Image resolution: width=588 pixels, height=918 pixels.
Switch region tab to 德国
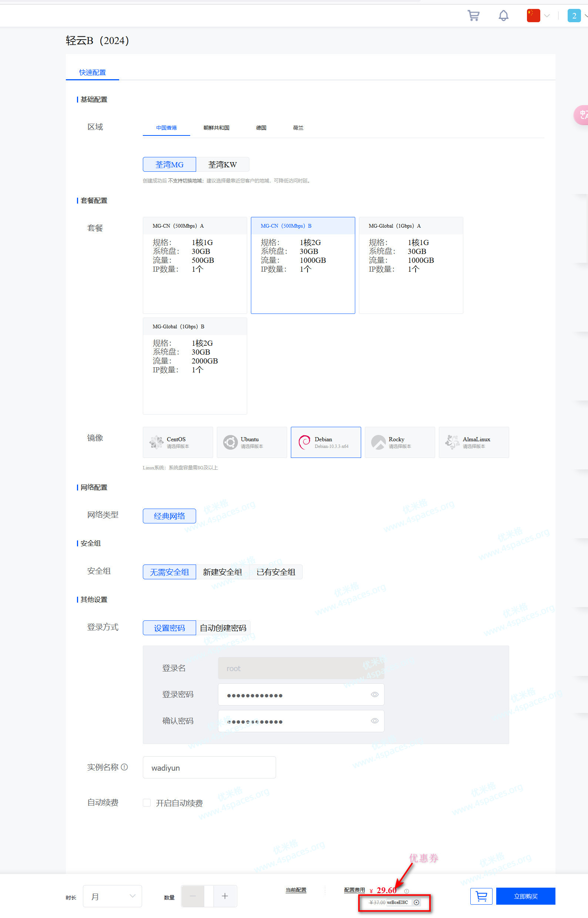coord(261,128)
